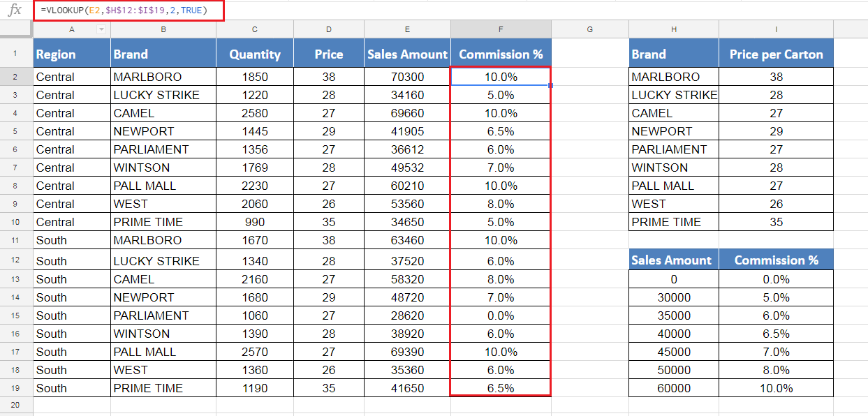Click the Price header cell in column D
Image resolution: width=868 pixels, height=416 pixels.
click(x=329, y=53)
